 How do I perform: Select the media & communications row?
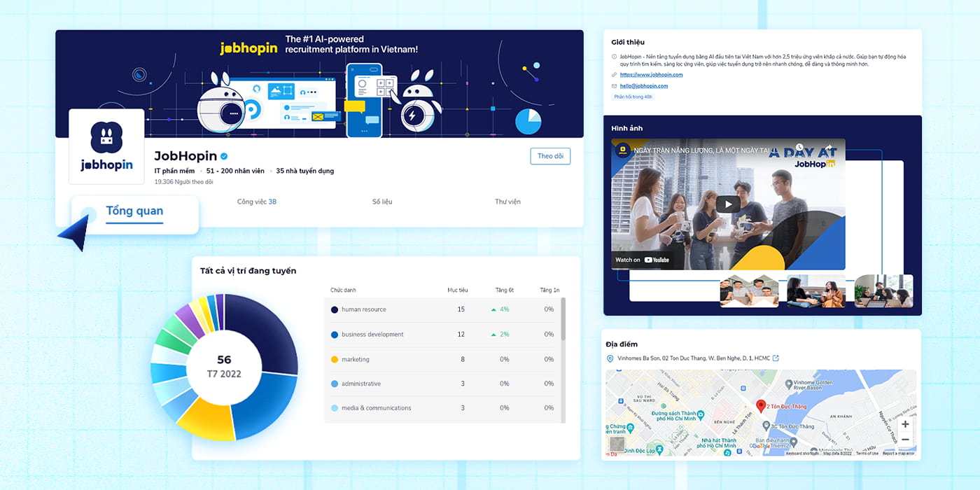442,408
